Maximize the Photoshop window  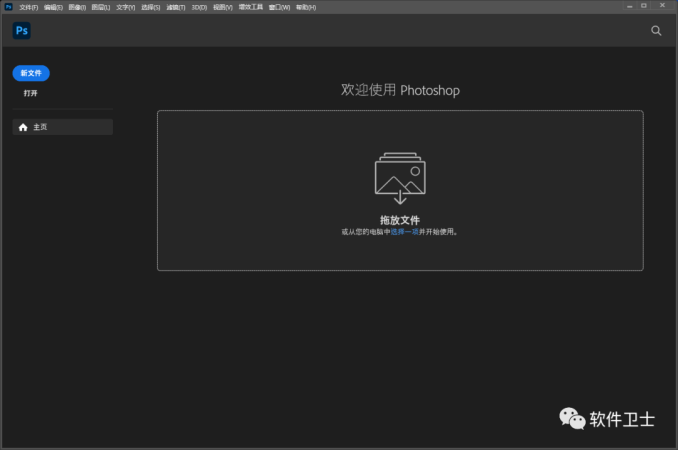[644, 6]
